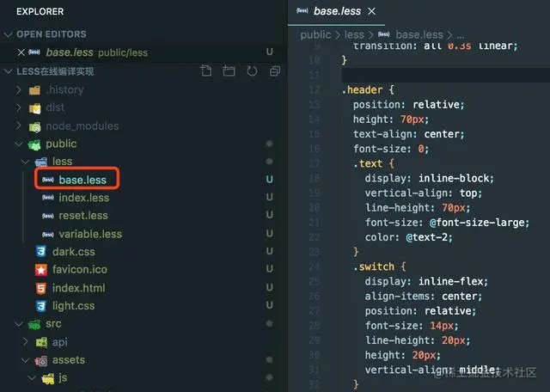Expand the .history folder
Viewport: 550px width, 392px height.
click(x=19, y=90)
